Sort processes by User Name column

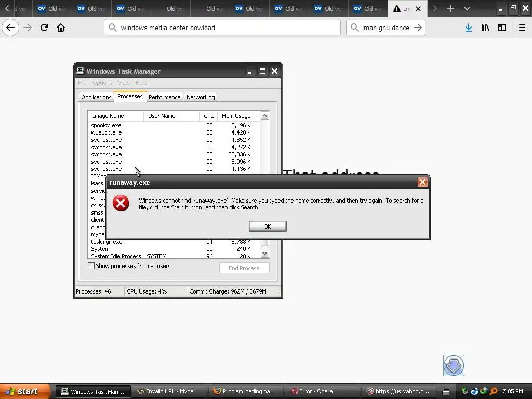click(x=171, y=116)
